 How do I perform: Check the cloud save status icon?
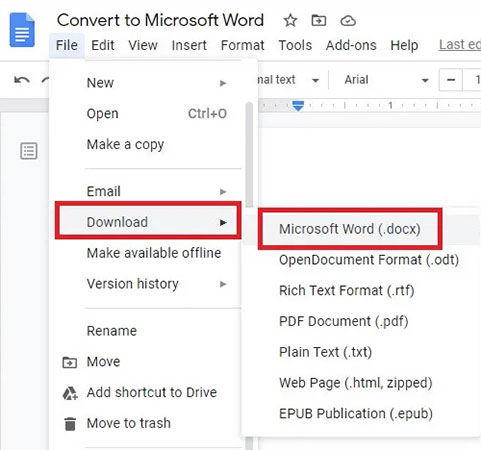click(x=348, y=21)
